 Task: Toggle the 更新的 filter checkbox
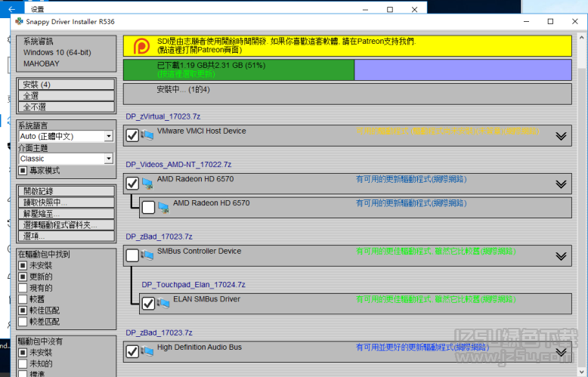[23, 277]
